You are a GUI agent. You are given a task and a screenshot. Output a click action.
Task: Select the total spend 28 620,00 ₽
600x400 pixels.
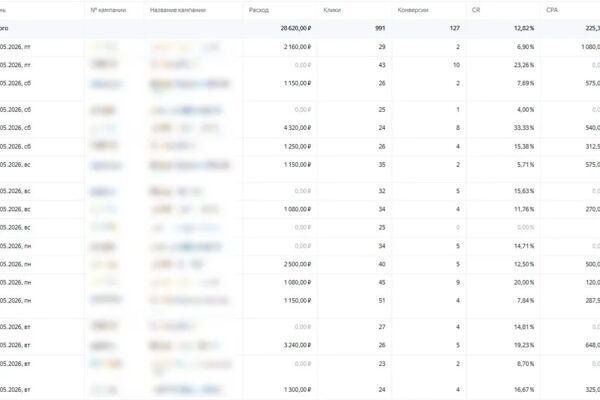(296, 28)
